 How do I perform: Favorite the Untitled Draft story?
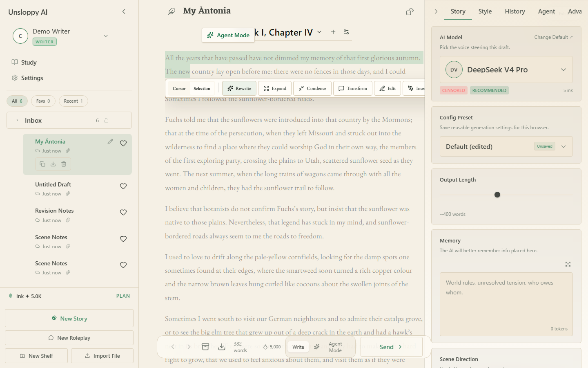click(123, 186)
